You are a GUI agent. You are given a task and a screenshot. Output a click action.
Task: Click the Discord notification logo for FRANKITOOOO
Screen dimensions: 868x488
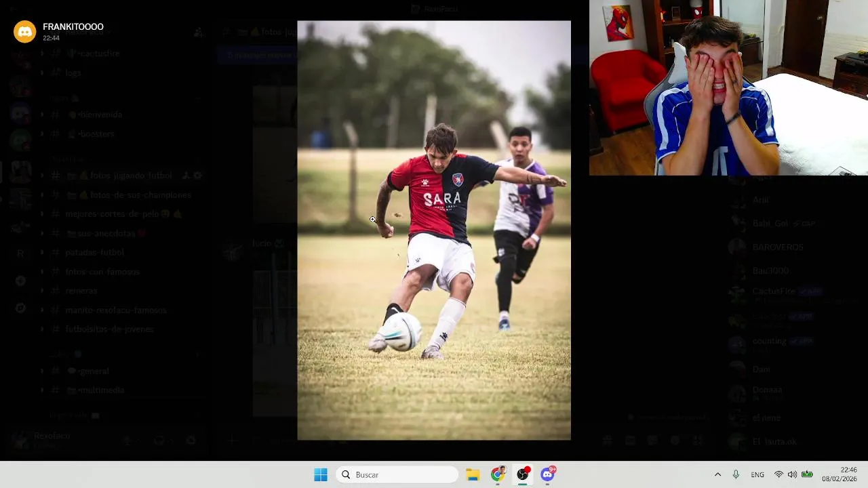point(25,32)
